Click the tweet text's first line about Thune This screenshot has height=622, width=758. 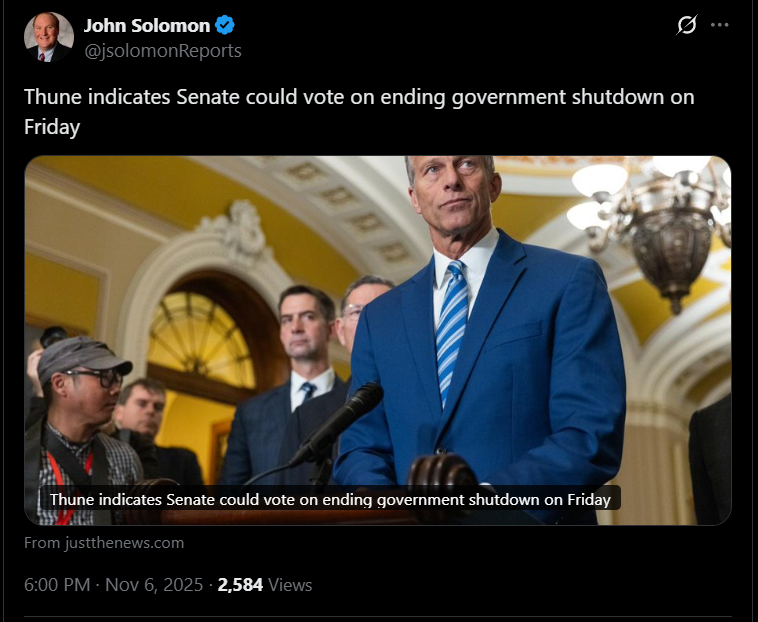pos(359,97)
